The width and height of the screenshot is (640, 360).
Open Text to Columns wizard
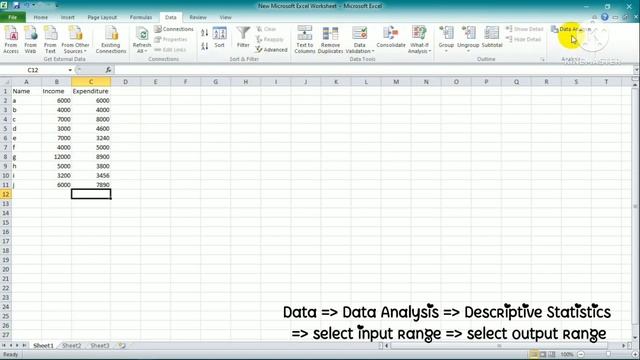[304, 39]
